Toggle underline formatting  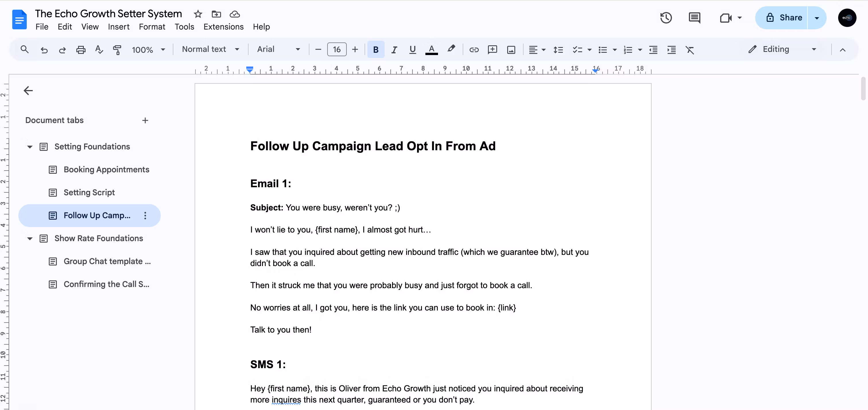[412, 50]
